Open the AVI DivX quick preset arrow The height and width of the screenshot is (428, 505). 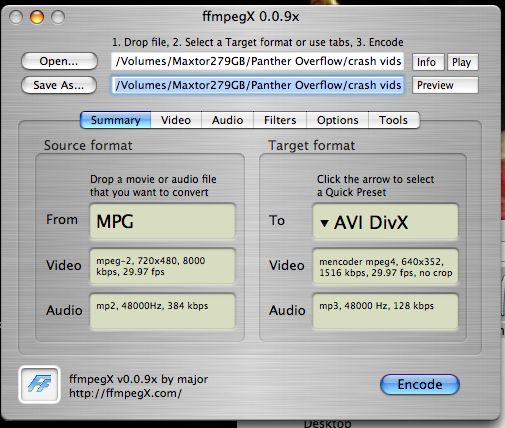tap(324, 223)
